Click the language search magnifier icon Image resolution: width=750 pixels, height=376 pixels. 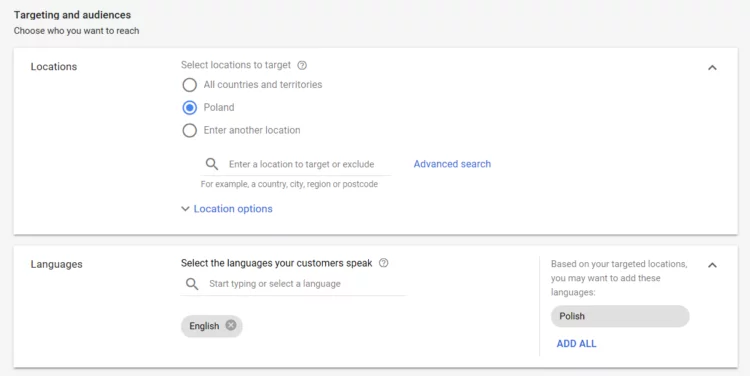tap(192, 284)
